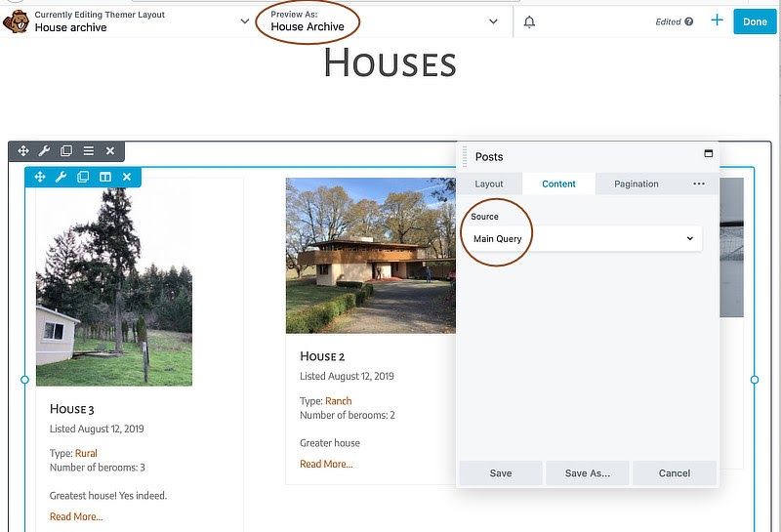781x532 pixels.
Task: Switch to the Pagination tab
Action: tap(636, 184)
